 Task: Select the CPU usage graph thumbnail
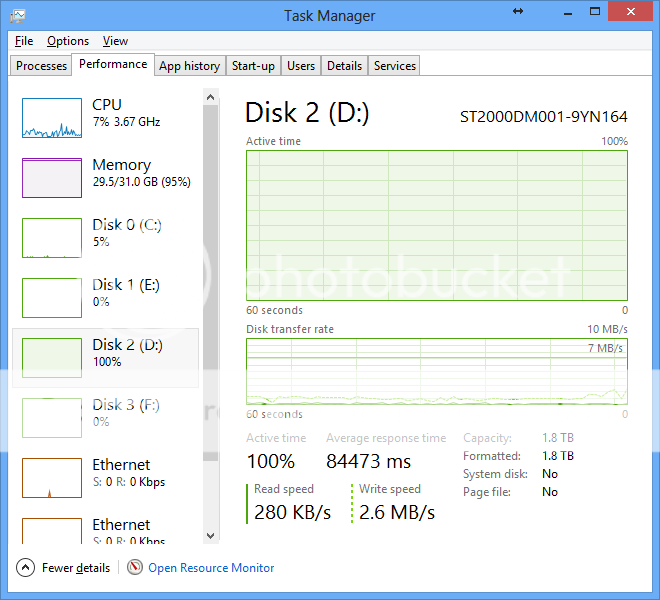[x=52, y=118]
